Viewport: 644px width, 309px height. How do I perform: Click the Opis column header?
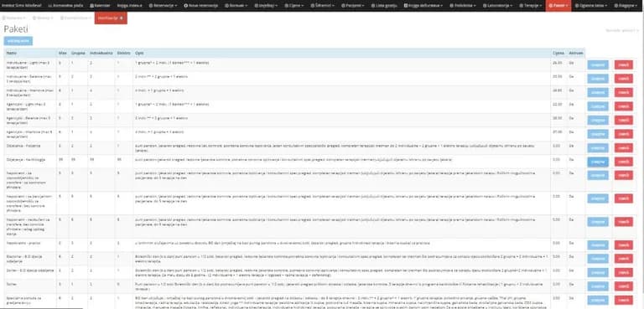(342, 53)
